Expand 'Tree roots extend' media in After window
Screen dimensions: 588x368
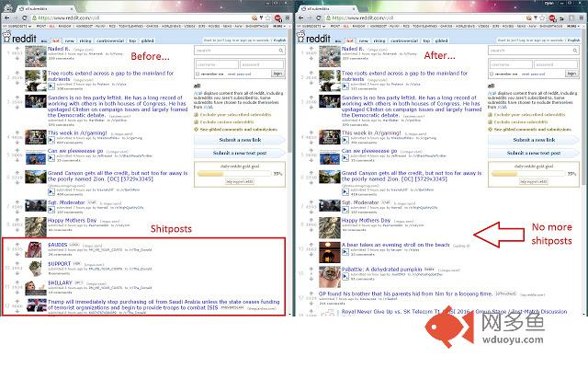click(345, 86)
